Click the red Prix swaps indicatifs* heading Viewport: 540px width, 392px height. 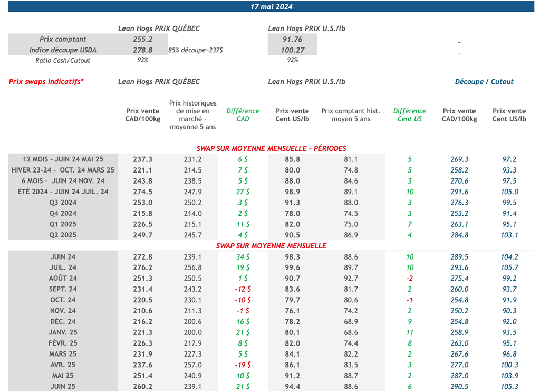click(46, 82)
